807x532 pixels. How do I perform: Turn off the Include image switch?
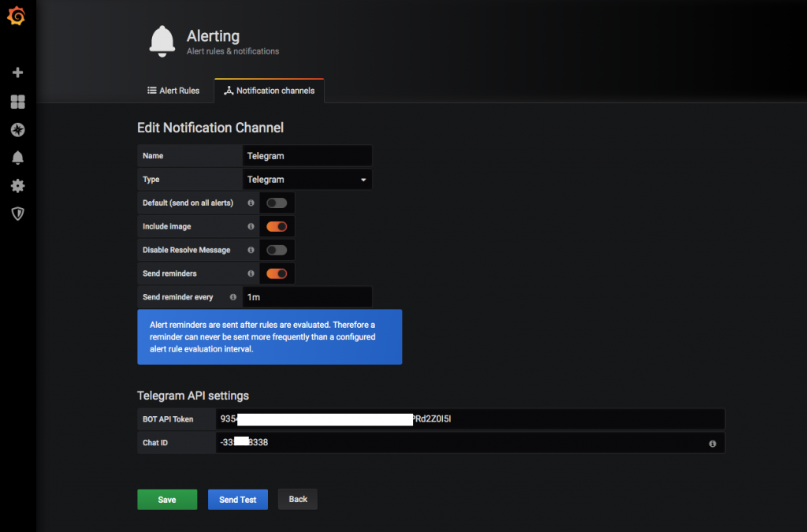[277, 226]
